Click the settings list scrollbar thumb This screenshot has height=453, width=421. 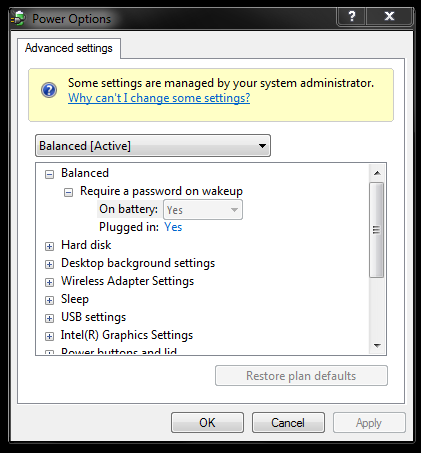coord(377,230)
